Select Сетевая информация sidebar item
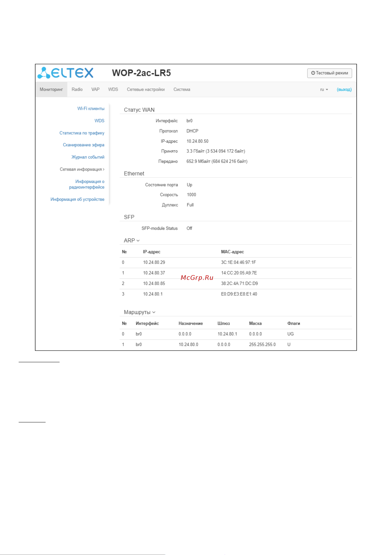The image size is (392, 555). click(x=82, y=169)
